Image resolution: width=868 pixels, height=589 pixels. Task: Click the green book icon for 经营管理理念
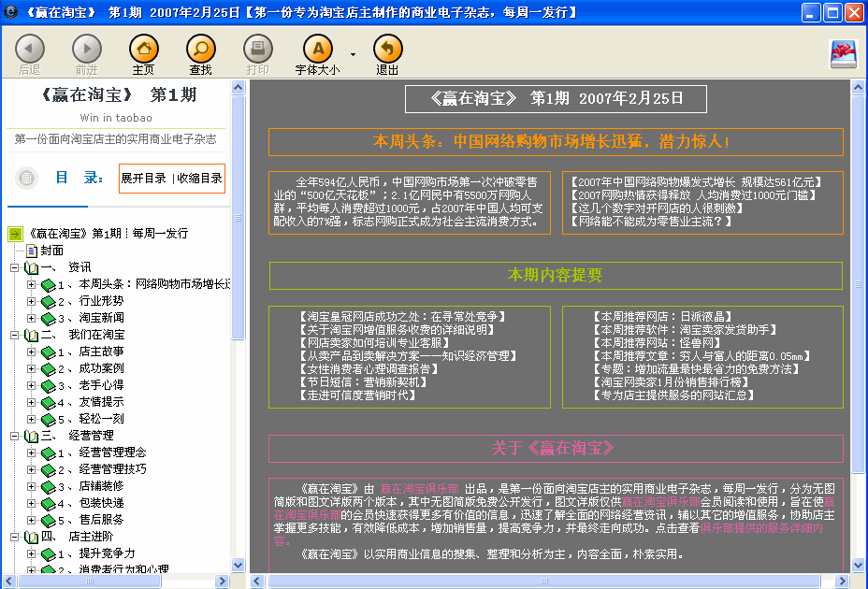click(x=49, y=453)
